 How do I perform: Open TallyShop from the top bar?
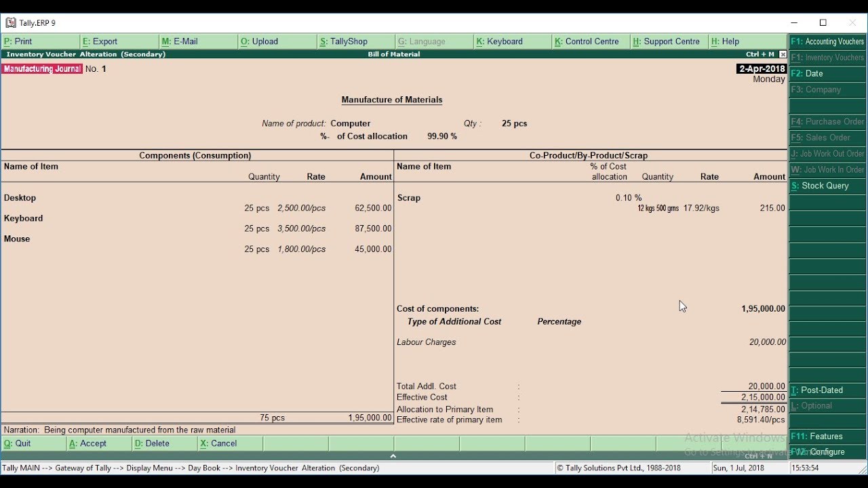(x=356, y=41)
